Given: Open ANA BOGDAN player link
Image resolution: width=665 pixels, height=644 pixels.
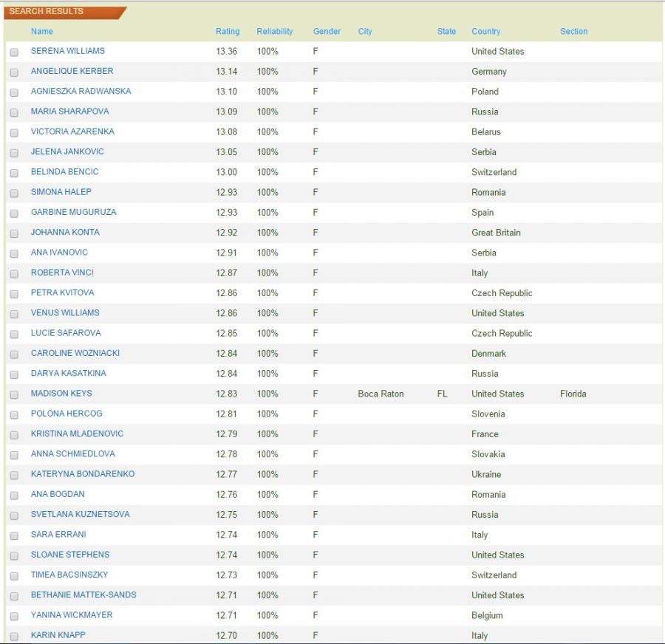Looking at the screenshot, I should coord(57,494).
